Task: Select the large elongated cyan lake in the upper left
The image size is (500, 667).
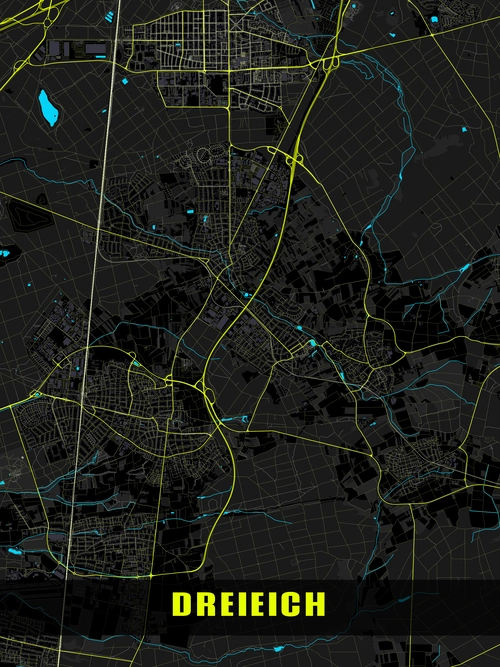Action: pyautogui.click(x=48, y=108)
